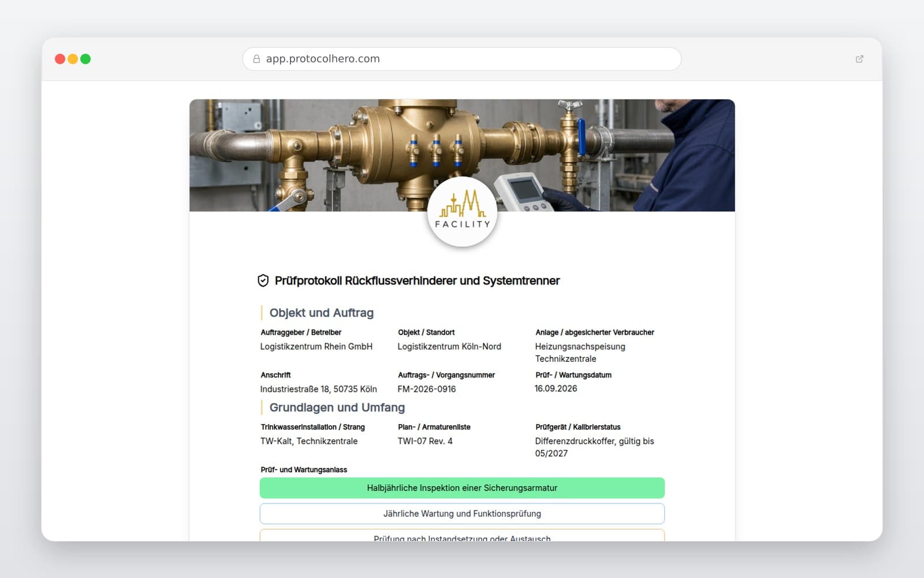Click the Prüfgerät / Kalibrierstatus label
This screenshot has height=578, width=924.
(x=578, y=427)
